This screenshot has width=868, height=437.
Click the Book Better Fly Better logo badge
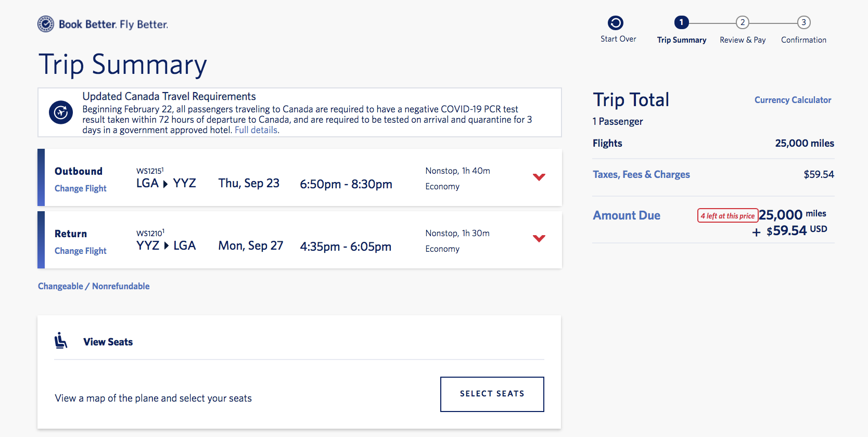[x=46, y=24]
